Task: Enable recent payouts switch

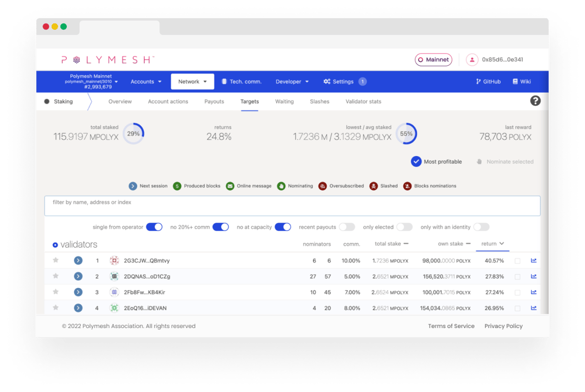Action: coord(347,227)
